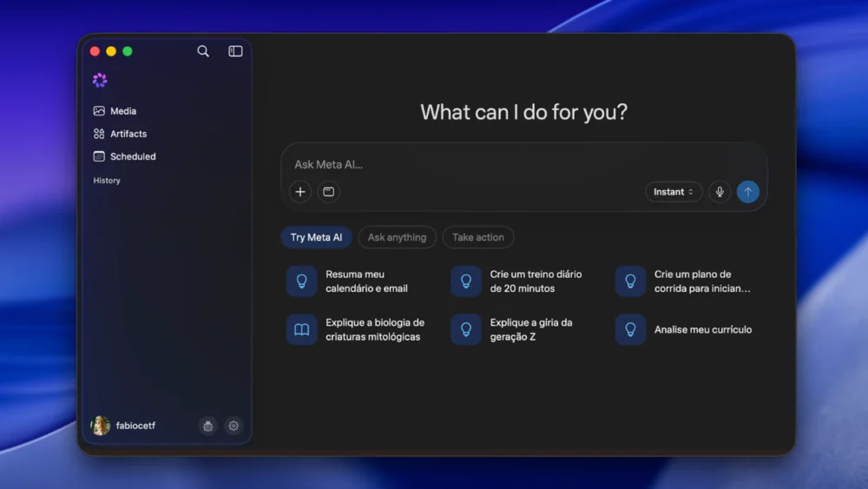
Task: Click the microphone voice input icon
Action: click(x=720, y=192)
